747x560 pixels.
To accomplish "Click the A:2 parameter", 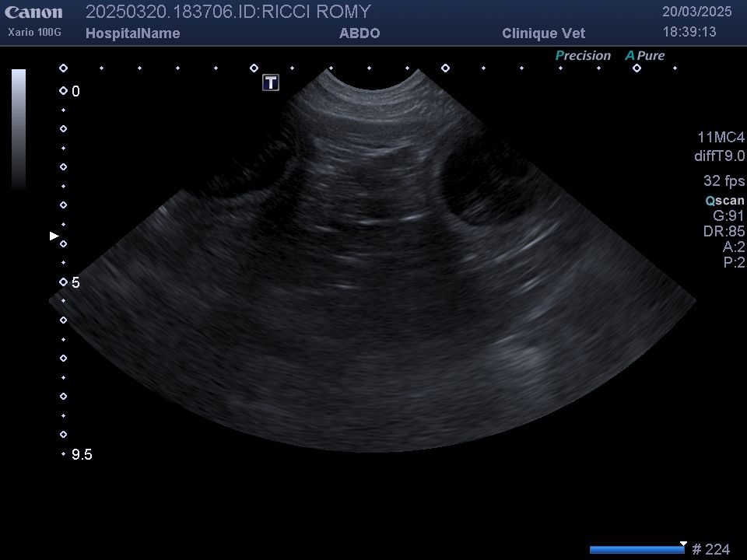I will 734,247.
